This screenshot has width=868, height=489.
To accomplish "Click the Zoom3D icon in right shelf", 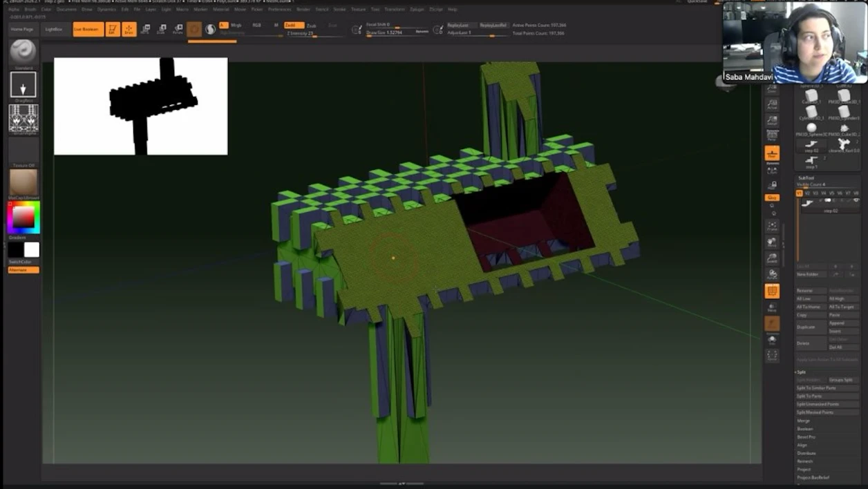I will (772, 258).
